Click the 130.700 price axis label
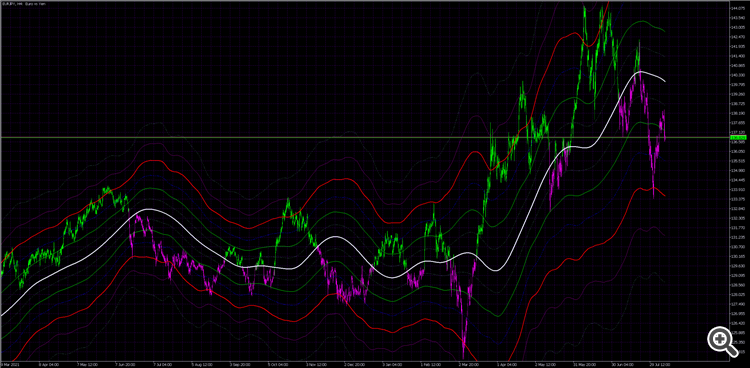Image resolution: width=750 pixels, height=368 pixels. point(737,247)
